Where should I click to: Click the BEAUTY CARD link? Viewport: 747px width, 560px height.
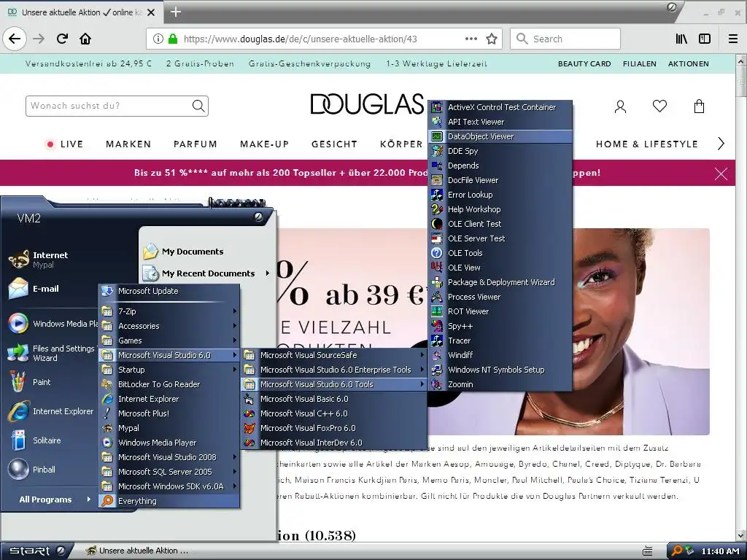click(584, 64)
